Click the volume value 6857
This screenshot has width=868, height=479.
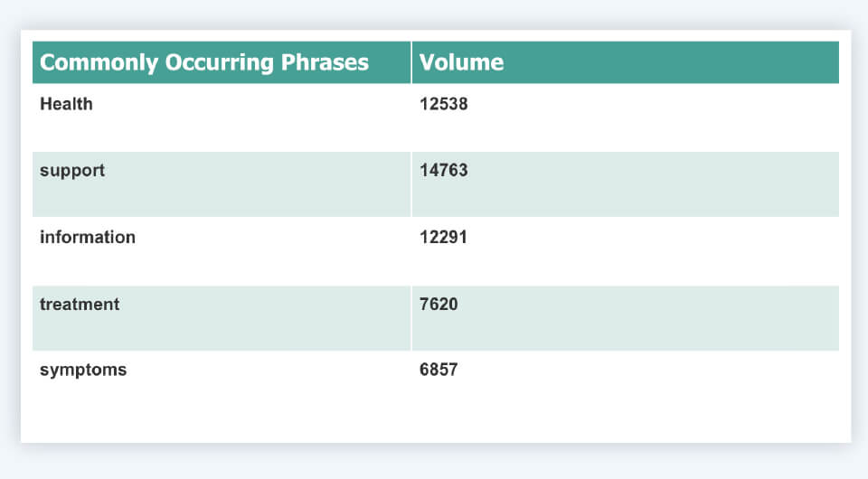pos(439,371)
